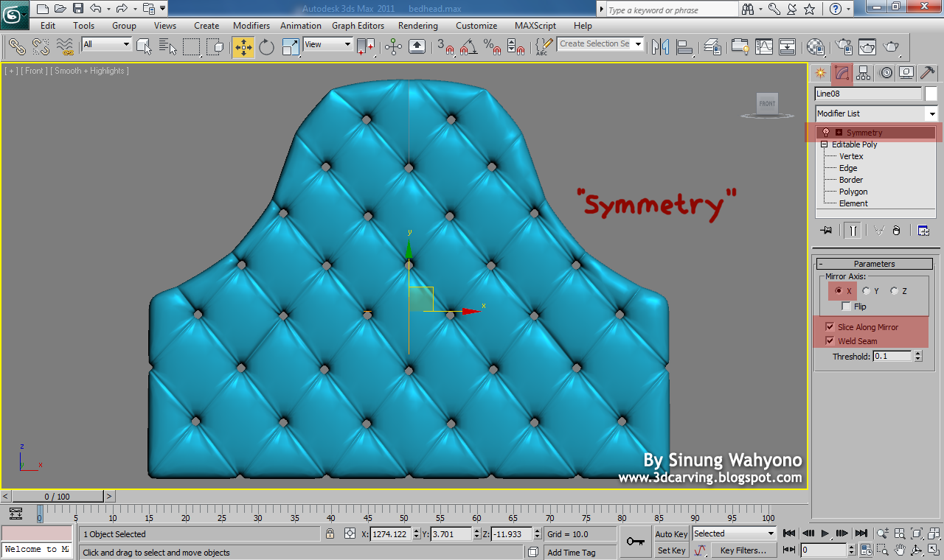Toggle the Percent Snap tool
The width and height of the screenshot is (944, 560).
492,47
